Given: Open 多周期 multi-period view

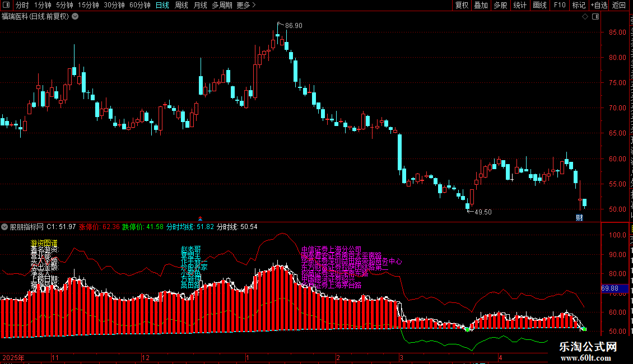Looking at the screenshot, I should point(222,5).
